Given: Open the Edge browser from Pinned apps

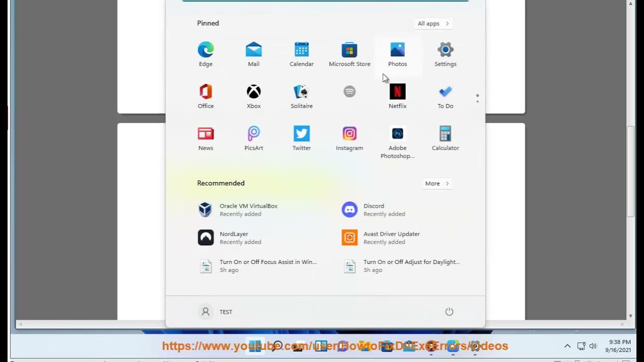Looking at the screenshot, I should pyautogui.click(x=205, y=54).
